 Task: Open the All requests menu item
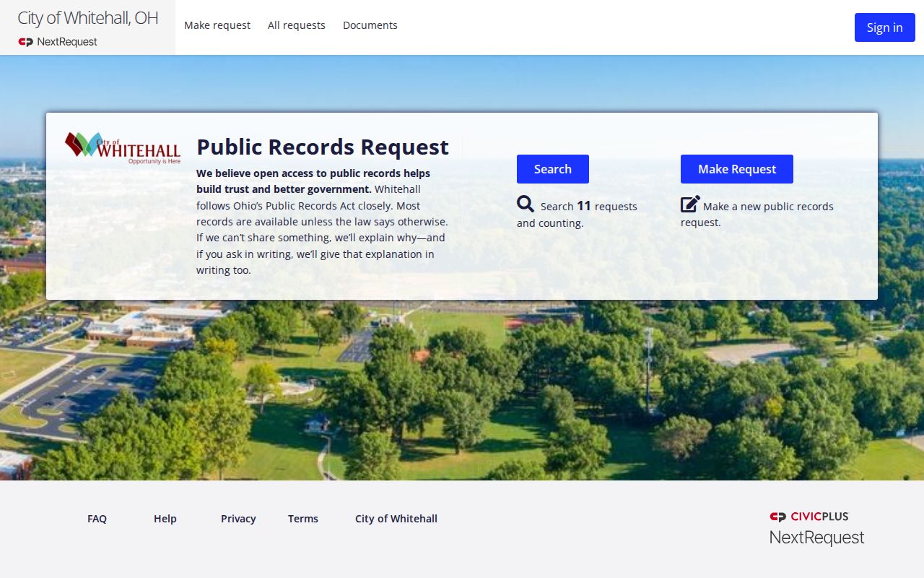pyautogui.click(x=297, y=25)
